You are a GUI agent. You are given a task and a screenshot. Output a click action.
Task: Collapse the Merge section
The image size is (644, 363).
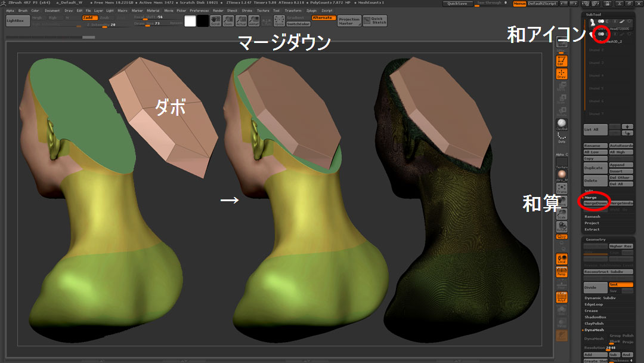coord(590,198)
